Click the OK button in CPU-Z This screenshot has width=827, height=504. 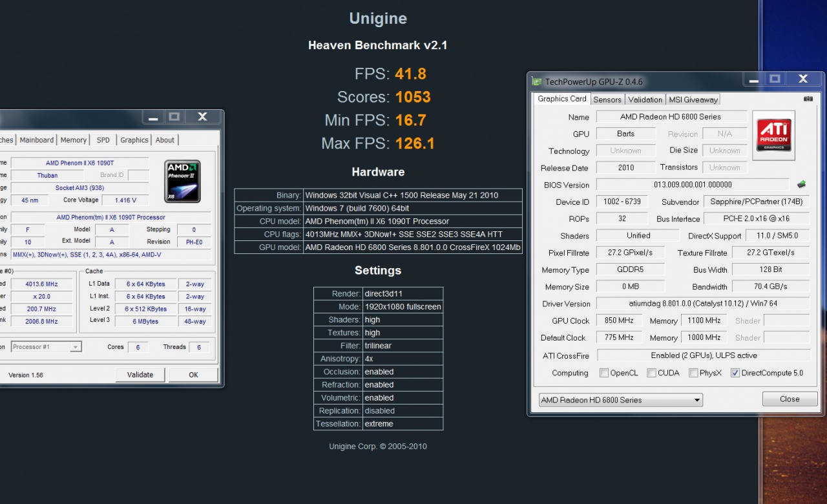[x=193, y=375]
